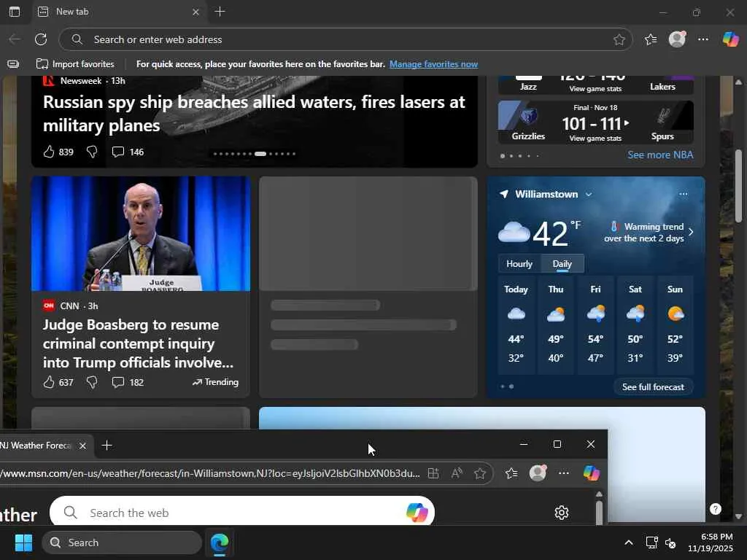
Task: Click Read aloud icon in weather window
Action: [457, 473]
